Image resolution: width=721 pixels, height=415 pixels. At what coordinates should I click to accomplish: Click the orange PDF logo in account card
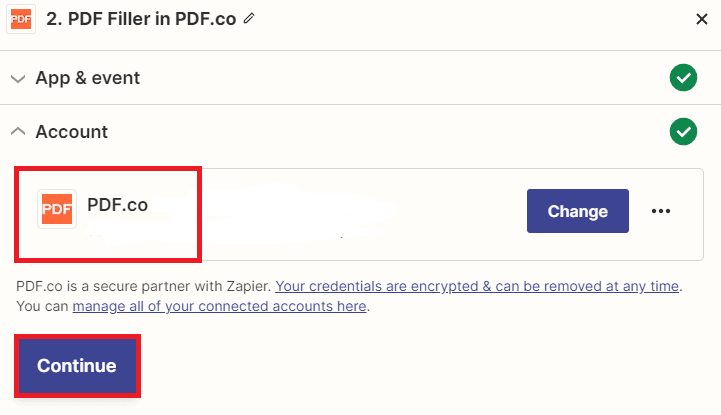click(57, 209)
